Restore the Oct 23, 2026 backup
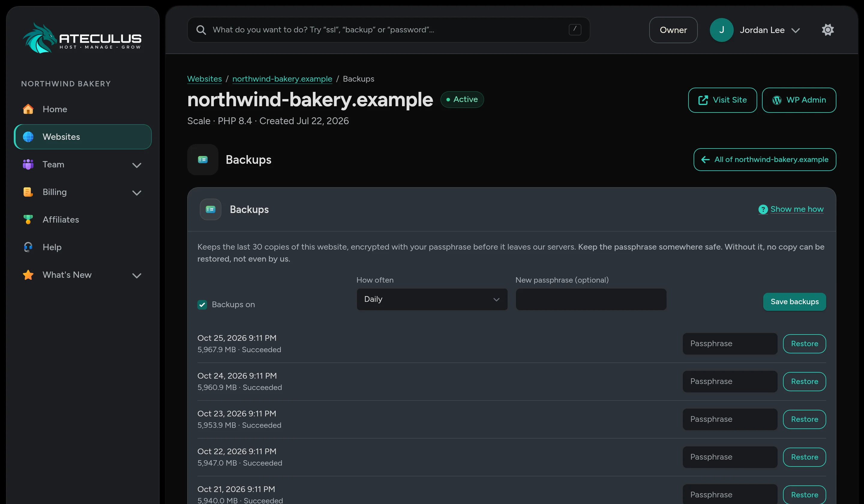Image resolution: width=864 pixels, height=504 pixels. tap(804, 419)
